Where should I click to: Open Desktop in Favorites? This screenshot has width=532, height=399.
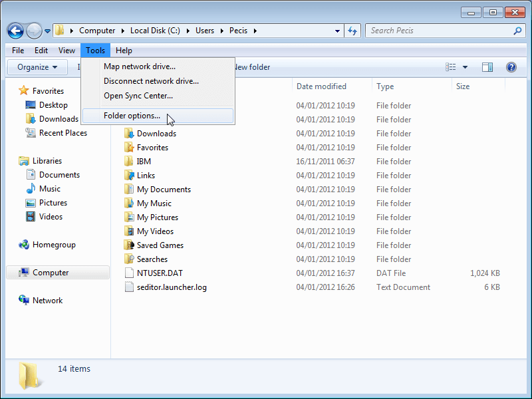[53, 105]
